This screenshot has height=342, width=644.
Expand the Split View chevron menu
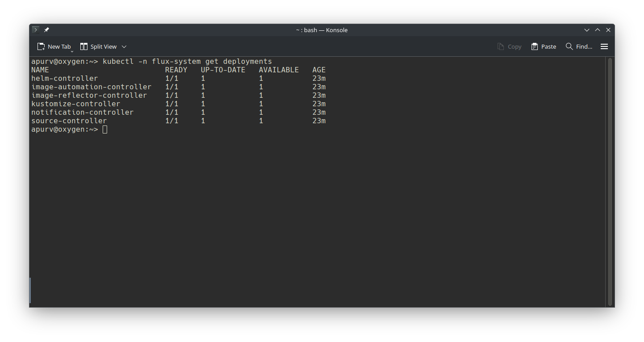(124, 46)
